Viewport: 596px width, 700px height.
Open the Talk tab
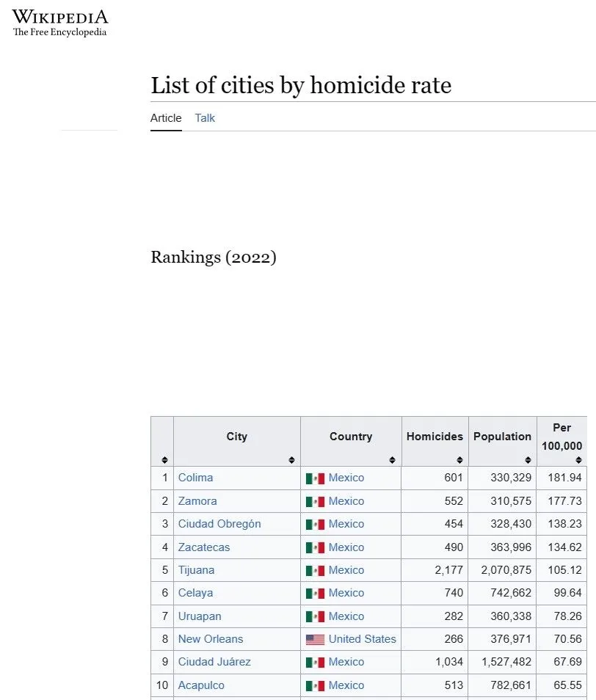pos(205,118)
